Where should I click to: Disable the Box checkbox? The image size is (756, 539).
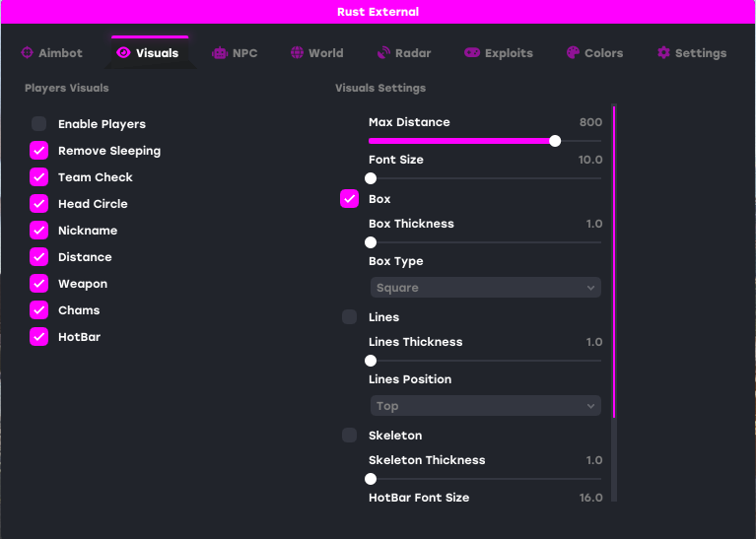(350, 199)
